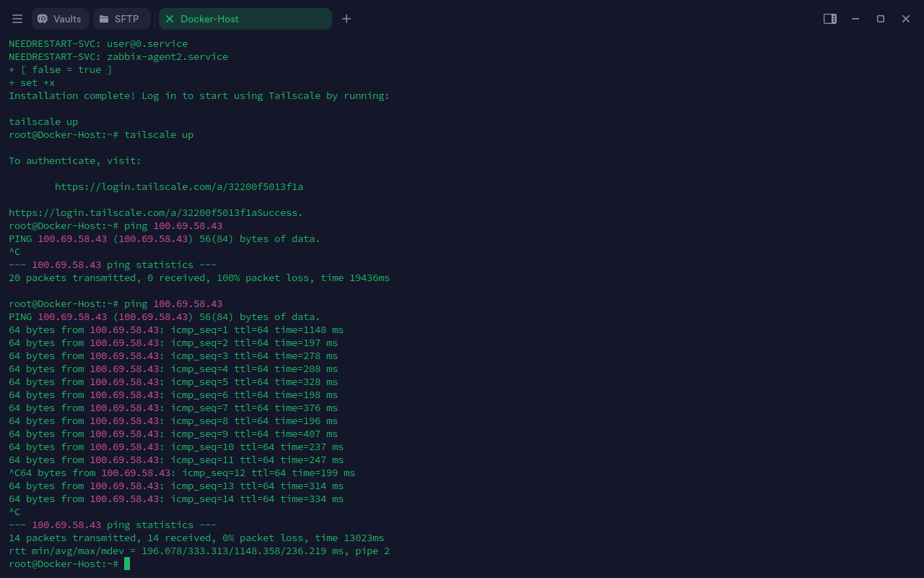This screenshot has height=578, width=924.
Task: Click the rtt min/avg/max/mdev summary line
Action: click(x=199, y=551)
